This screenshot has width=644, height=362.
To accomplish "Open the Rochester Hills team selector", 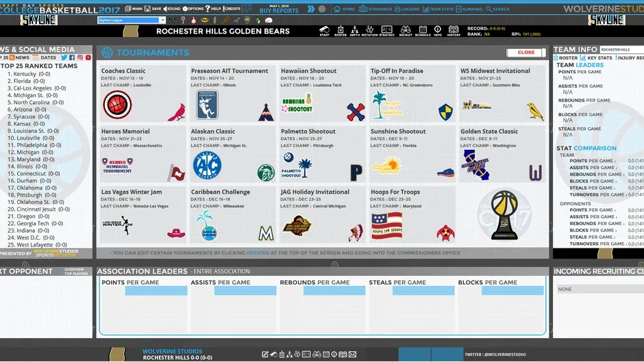I will click(622, 50).
